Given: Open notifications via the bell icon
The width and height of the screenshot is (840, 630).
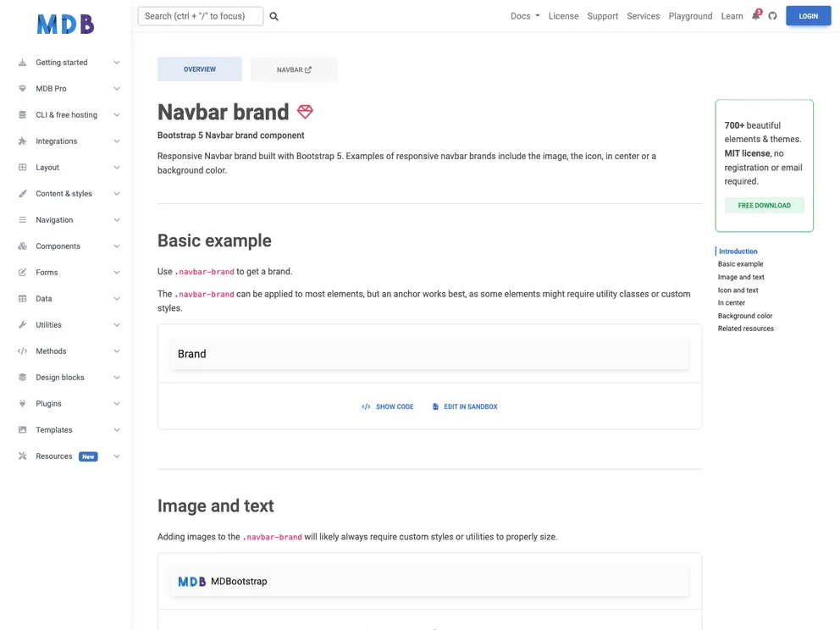Looking at the screenshot, I should 754,15.
